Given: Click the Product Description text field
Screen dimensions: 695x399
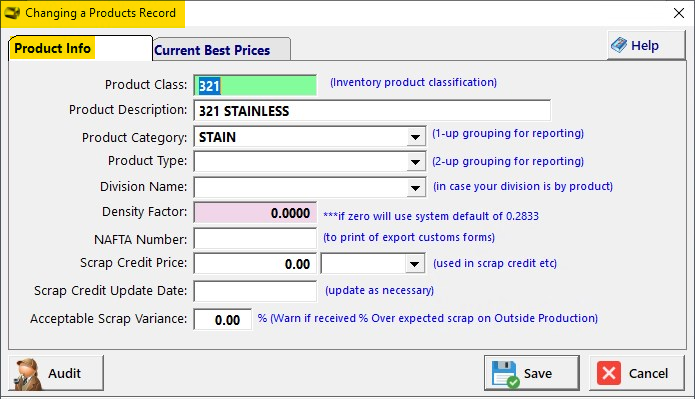Looking at the screenshot, I should coord(372,110).
